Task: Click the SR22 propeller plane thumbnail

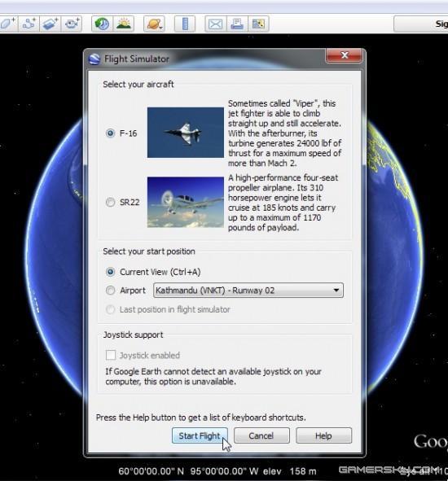Action: point(186,202)
